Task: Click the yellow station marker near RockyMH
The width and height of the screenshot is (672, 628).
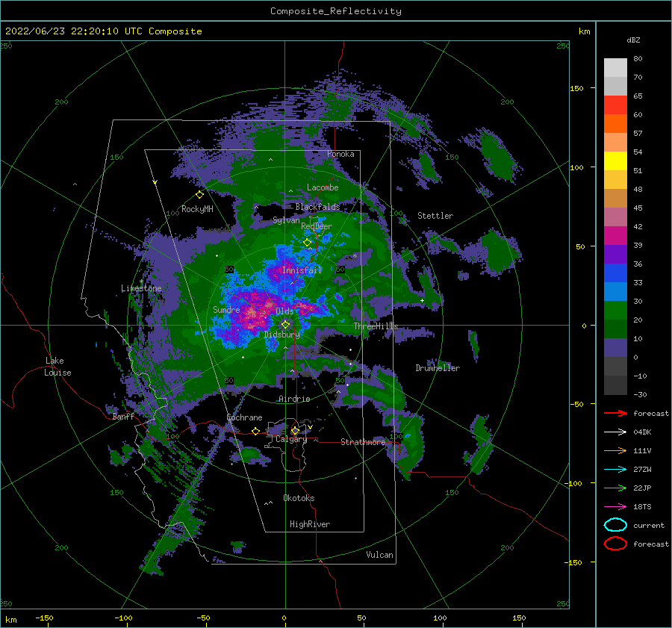Action: click(199, 195)
